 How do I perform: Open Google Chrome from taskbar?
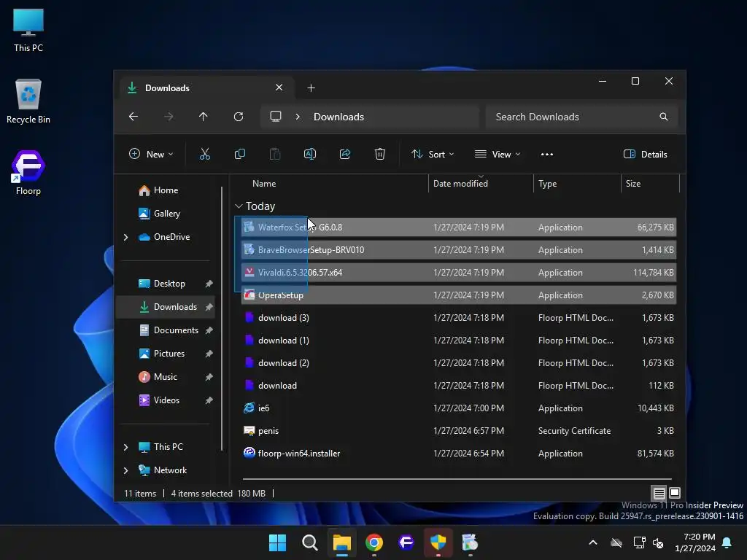[374, 542]
